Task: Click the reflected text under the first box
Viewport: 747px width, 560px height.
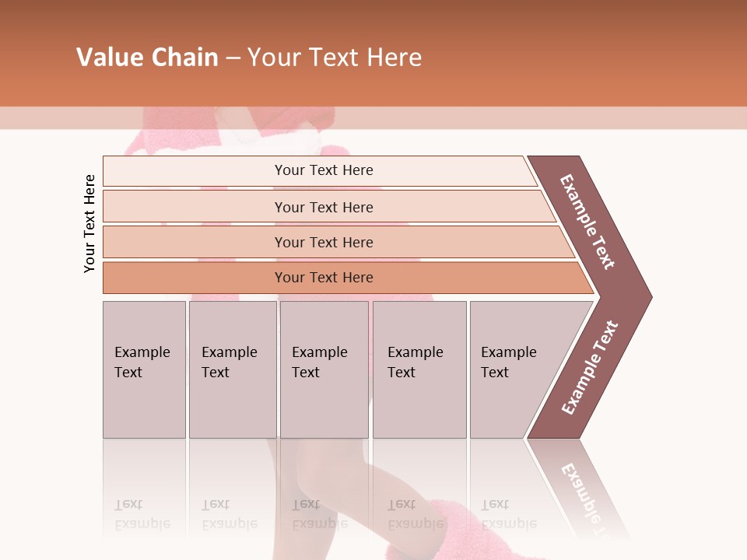Action: point(142,514)
